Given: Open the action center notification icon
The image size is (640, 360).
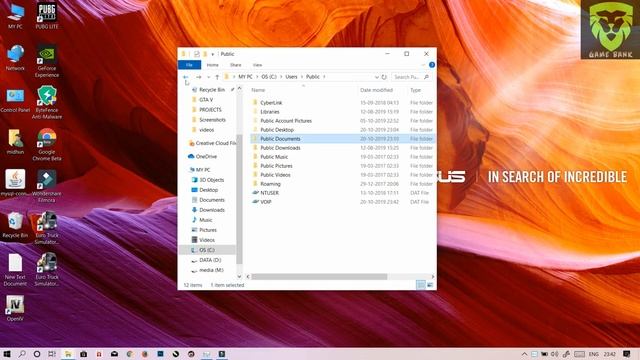Looking at the screenshot, I should pyautogui.click(x=627, y=354).
